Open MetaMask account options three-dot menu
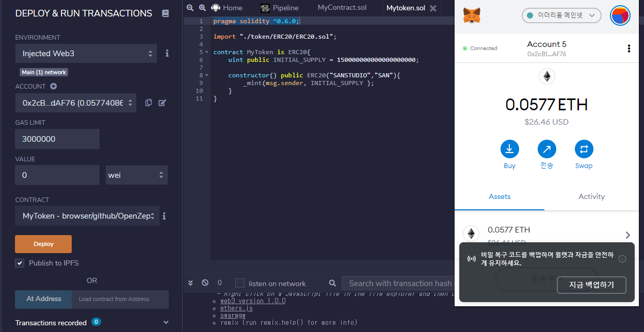This screenshot has width=644, height=332. pos(629,48)
